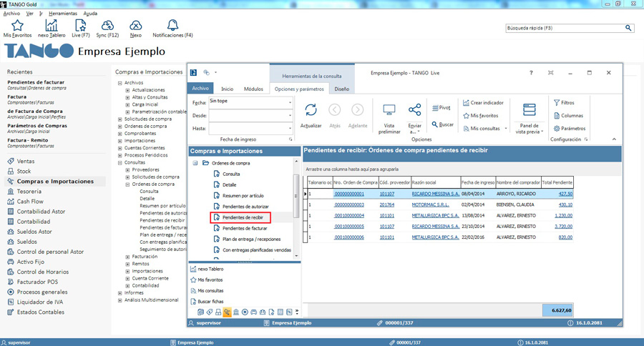Click Crear indicador option

coord(483,103)
